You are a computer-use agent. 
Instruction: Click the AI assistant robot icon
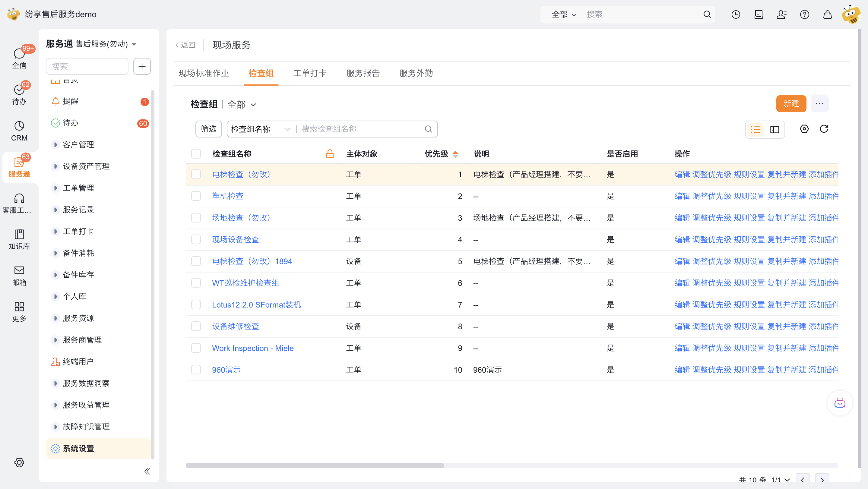click(x=839, y=403)
